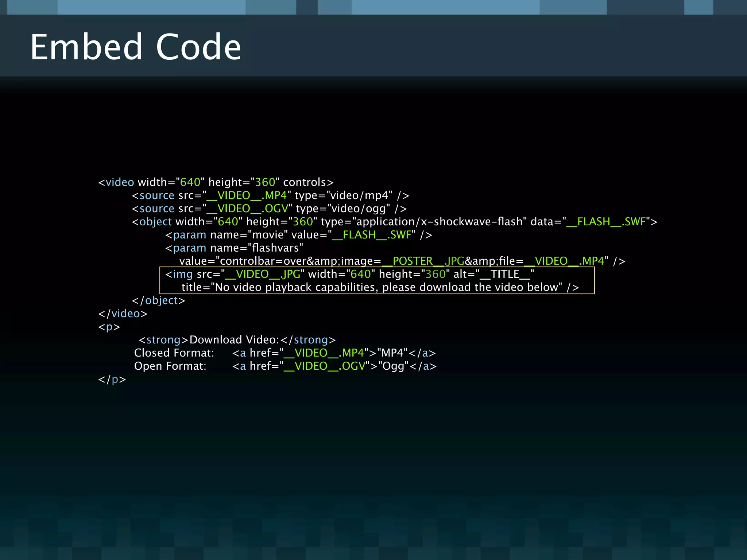Click the source line with type="video/ogg"
The height and width of the screenshot is (560, 747).
tap(269, 209)
